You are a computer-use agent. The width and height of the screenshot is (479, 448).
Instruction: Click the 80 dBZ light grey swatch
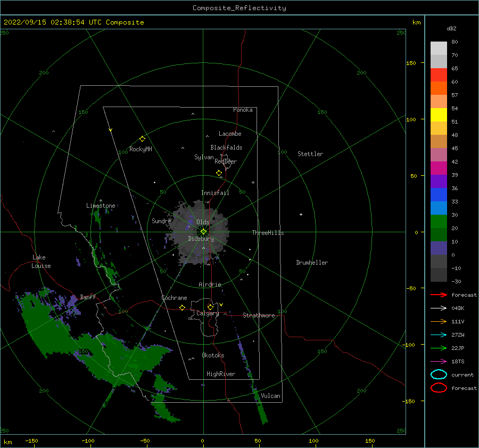tap(439, 48)
